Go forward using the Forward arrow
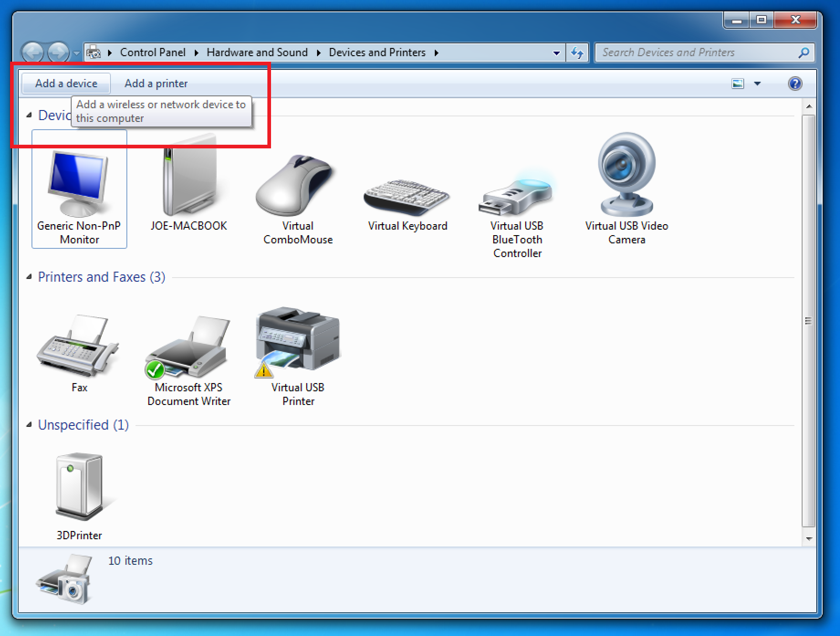This screenshot has width=840, height=636. (x=58, y=53)
